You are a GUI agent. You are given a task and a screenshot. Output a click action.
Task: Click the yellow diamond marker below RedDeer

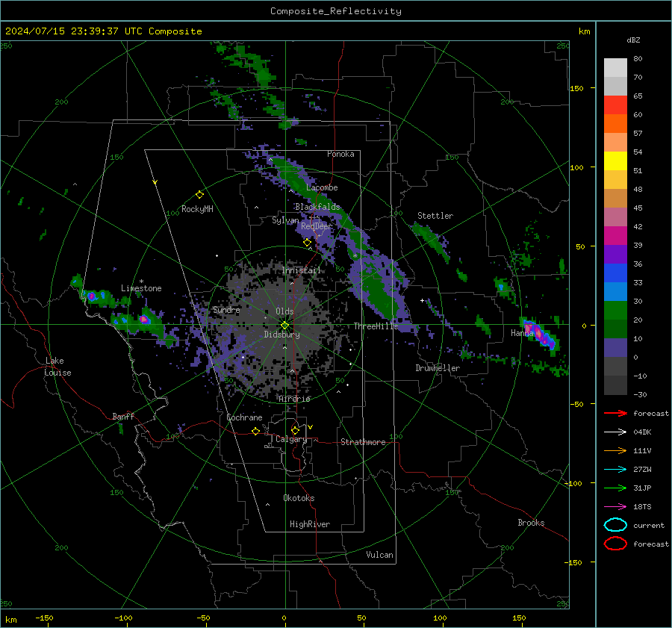click(307, 243)
